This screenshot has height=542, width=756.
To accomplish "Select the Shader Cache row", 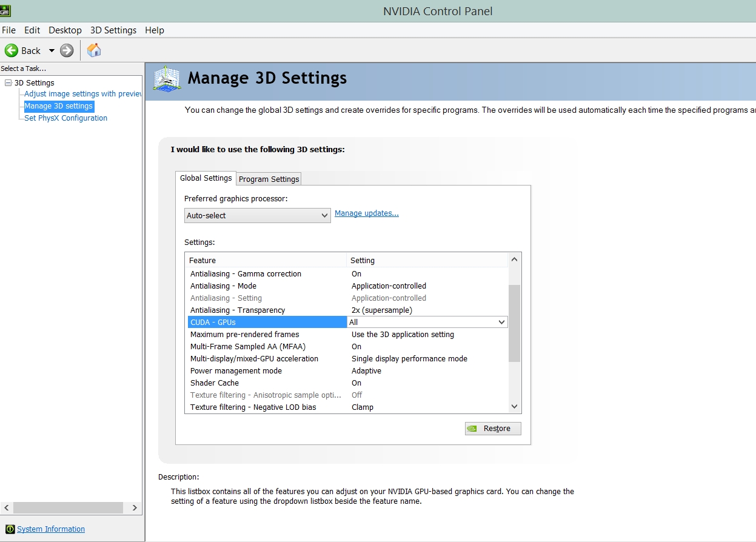I will point(347,383).
